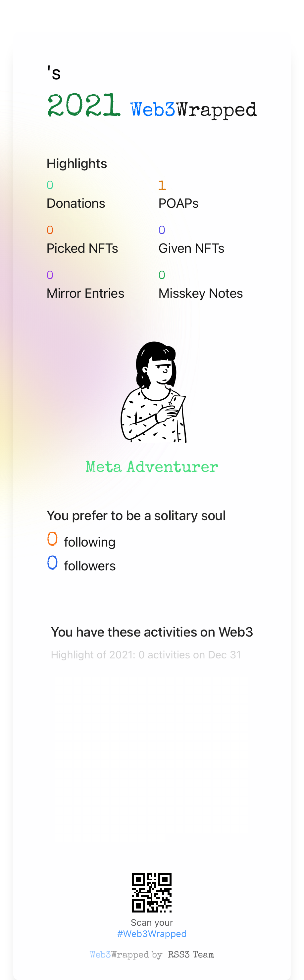304x980 pixels.
Task: Click the Meta Adventurer character illustration
Action: coord(154,392)
